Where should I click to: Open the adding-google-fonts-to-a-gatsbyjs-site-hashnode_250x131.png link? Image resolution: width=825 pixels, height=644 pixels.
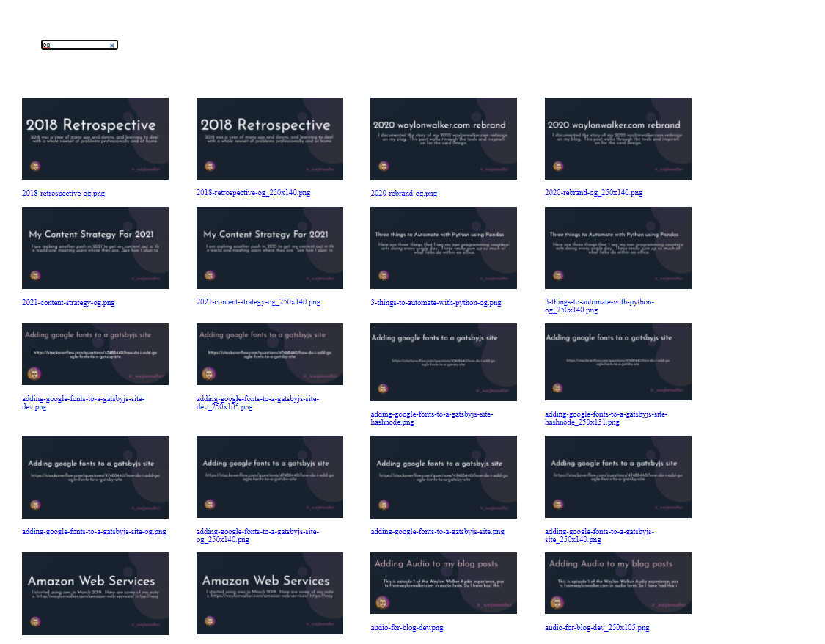tap(606, 418)
